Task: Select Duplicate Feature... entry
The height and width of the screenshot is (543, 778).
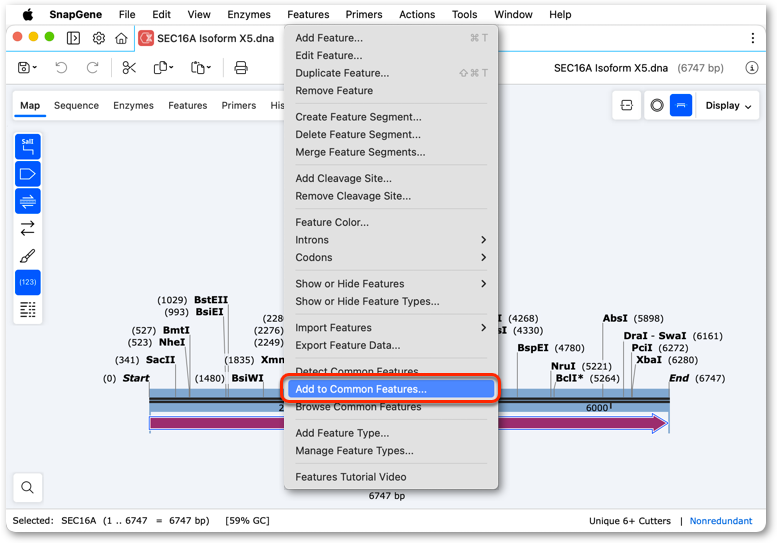Action: [x=390, y=73]
